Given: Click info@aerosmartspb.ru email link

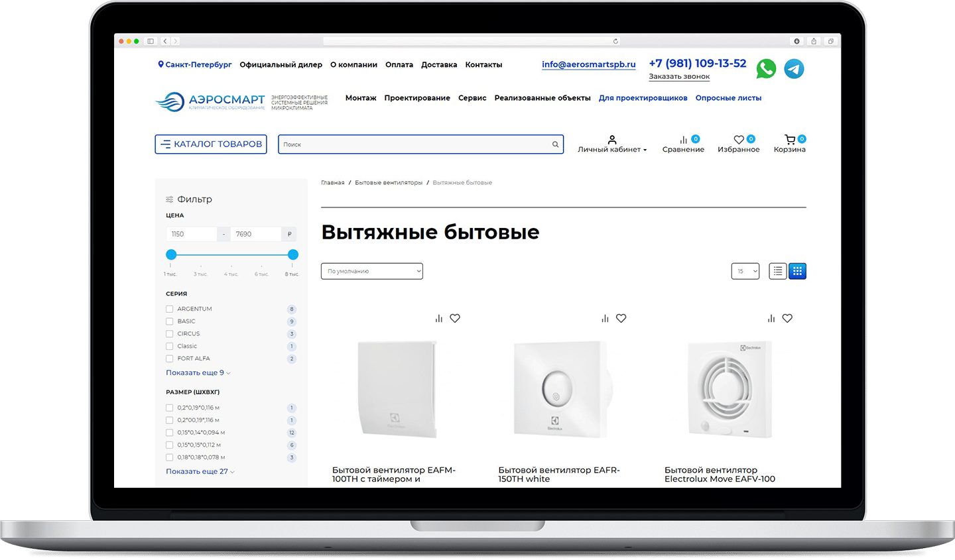Looking at the screenshot, I should pos(589,65).
